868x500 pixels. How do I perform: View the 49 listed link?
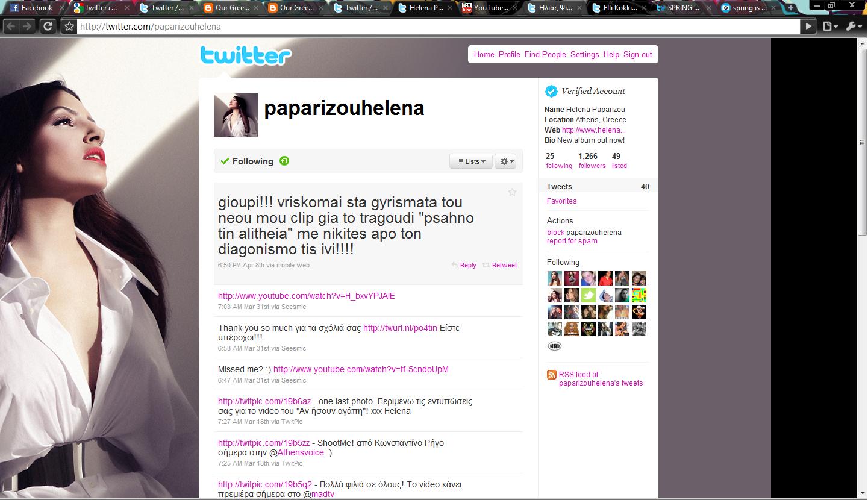619,161
